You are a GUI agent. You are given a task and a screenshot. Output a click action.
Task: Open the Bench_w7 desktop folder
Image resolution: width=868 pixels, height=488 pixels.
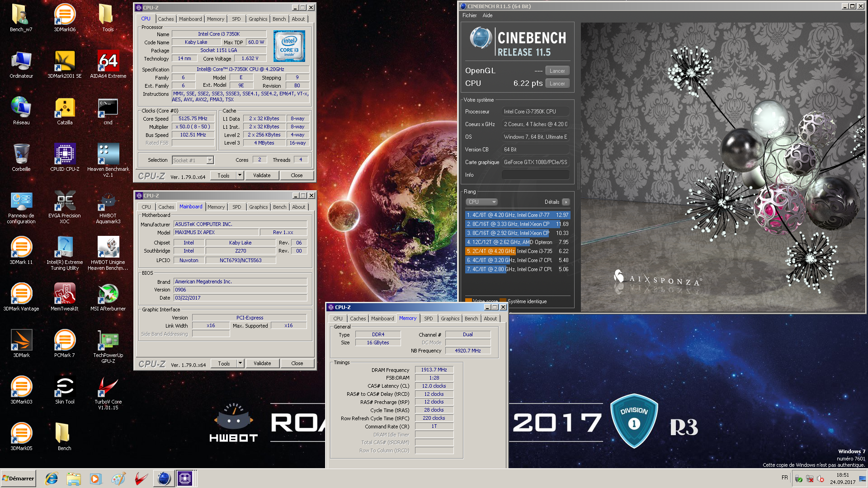pyautogui.click(x=21, y=18)
